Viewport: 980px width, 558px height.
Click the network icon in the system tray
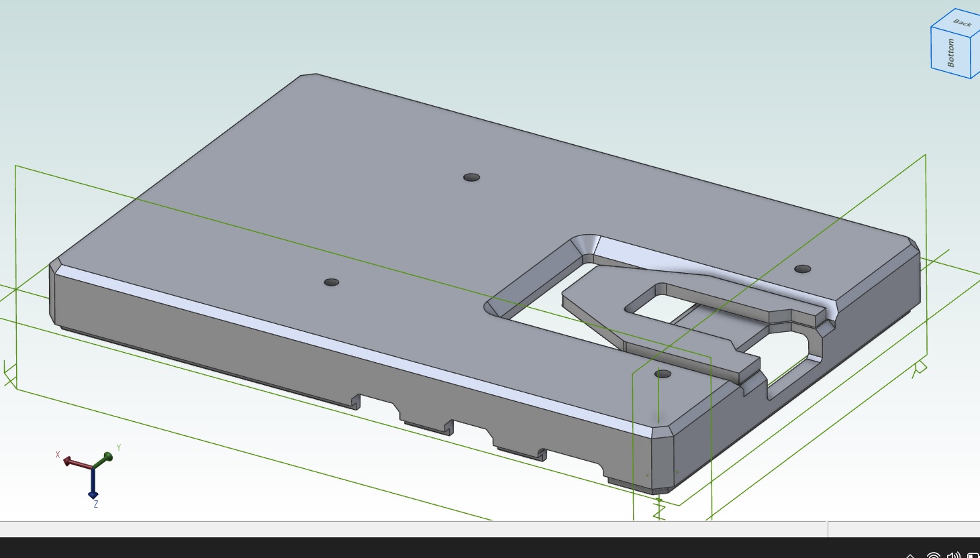[x=933, y=556]
